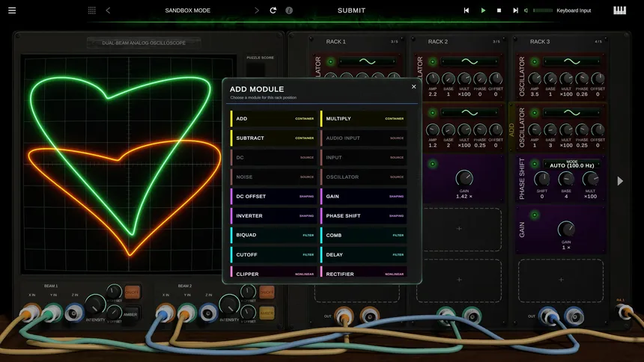Add a module to Rack 3's empty slot
Screen dimensions: 644x362
point(561,280)
